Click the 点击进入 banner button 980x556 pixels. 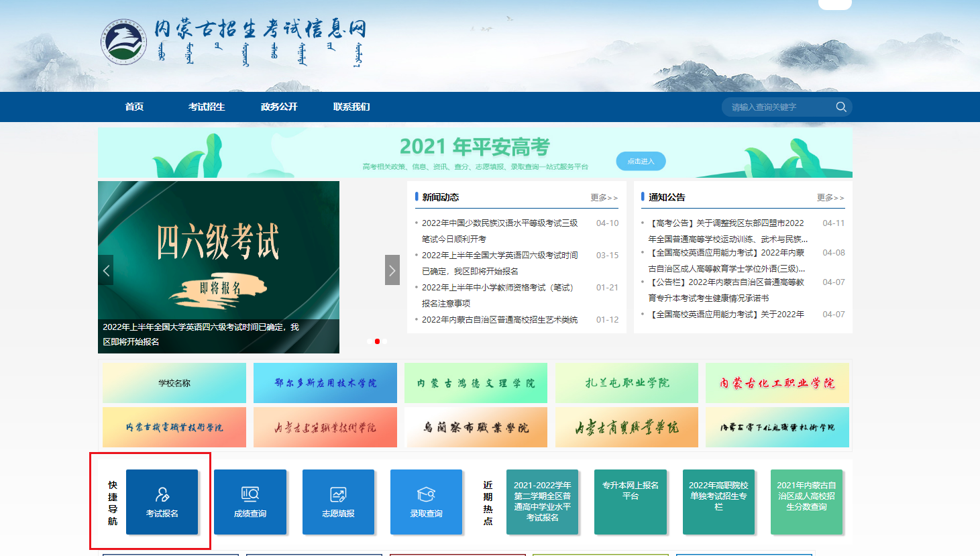(641, 161)
